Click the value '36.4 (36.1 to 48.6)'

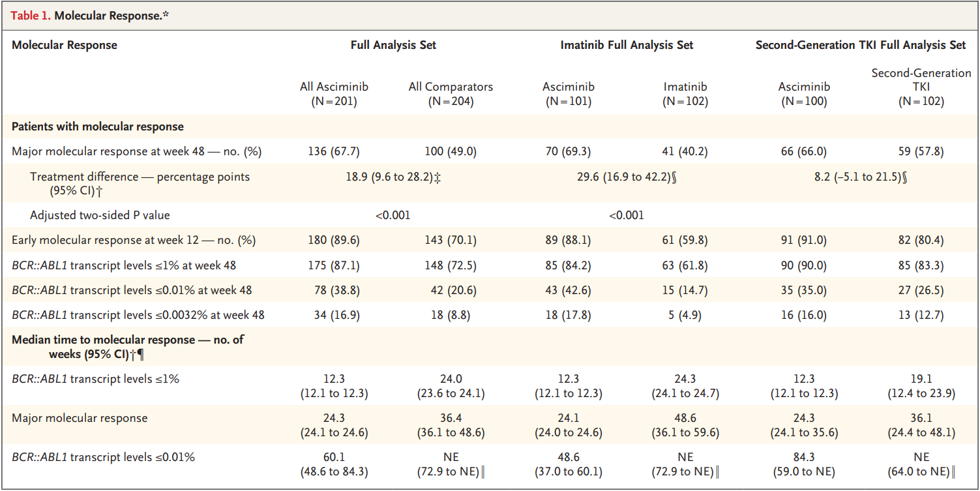tap(451, 425)
